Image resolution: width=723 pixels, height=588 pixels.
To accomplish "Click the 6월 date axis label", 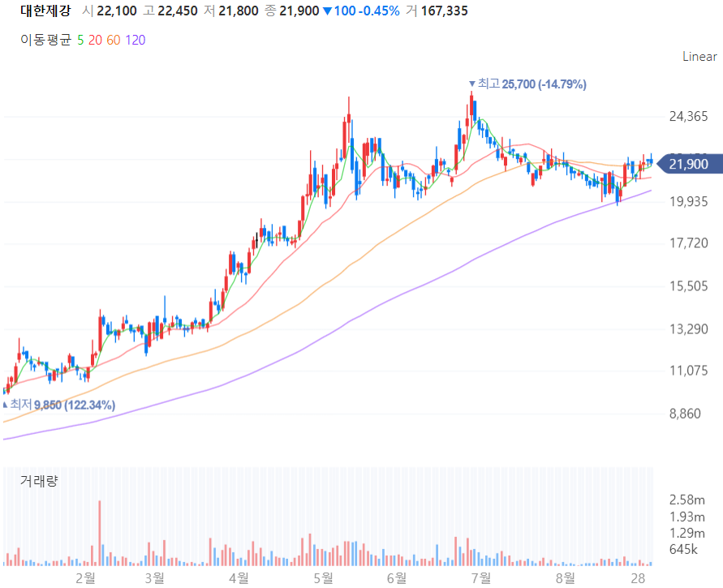I will [397, 577].
